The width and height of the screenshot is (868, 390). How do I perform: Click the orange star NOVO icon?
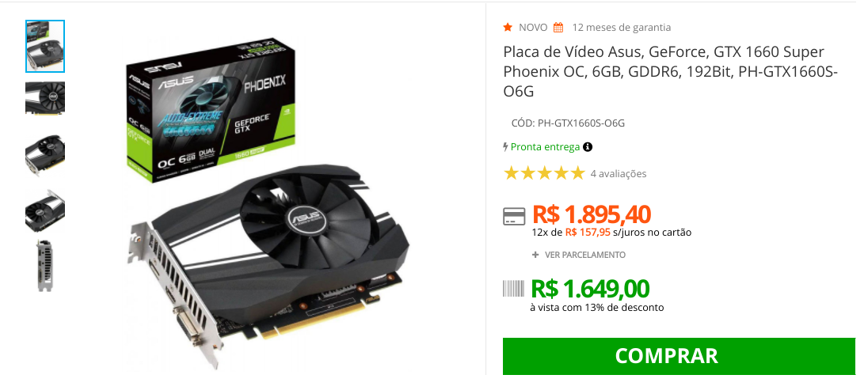508,27
